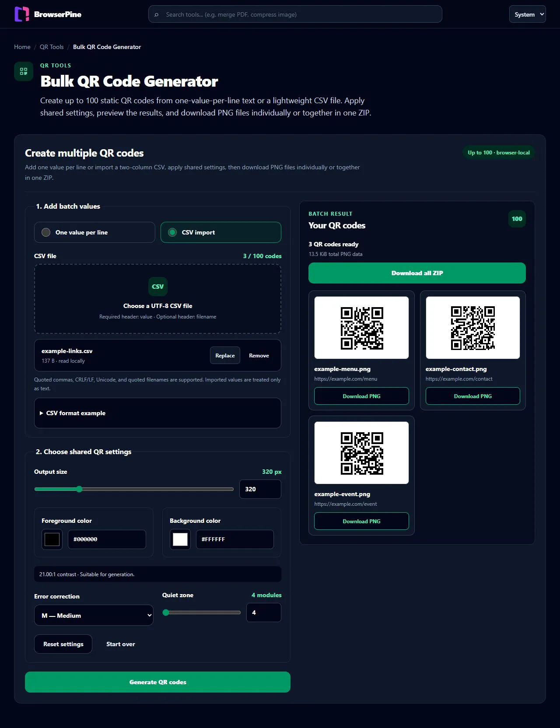Click the '137 B · read locally' text
560x728 pixels.
(63, 361)
